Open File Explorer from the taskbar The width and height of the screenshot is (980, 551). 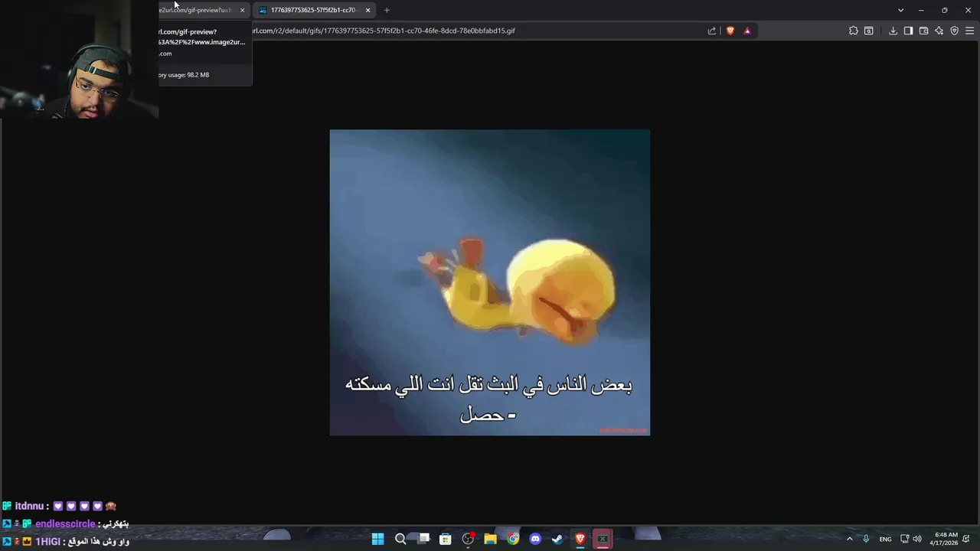tap(490, 539)
